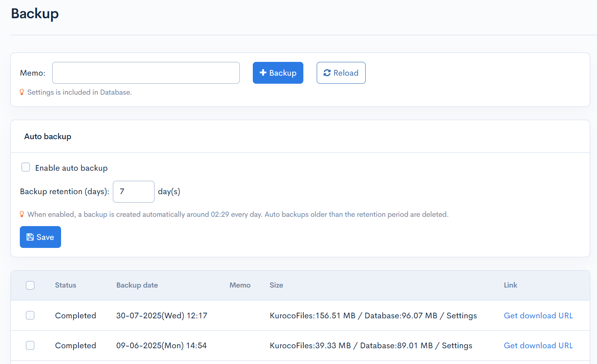597x364 pixels.
Task: Click the lightbulb hint icon beside Settings note
Action: tap(22, 92)
